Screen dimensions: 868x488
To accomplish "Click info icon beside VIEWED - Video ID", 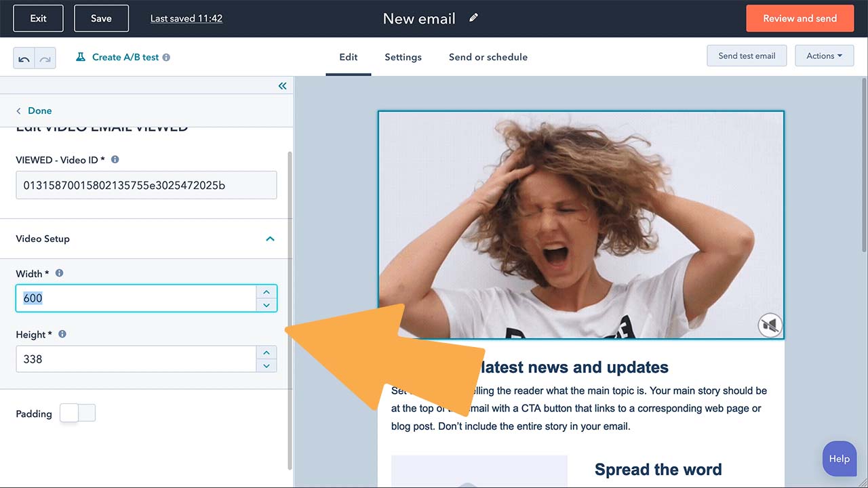I will pos(115,159).
